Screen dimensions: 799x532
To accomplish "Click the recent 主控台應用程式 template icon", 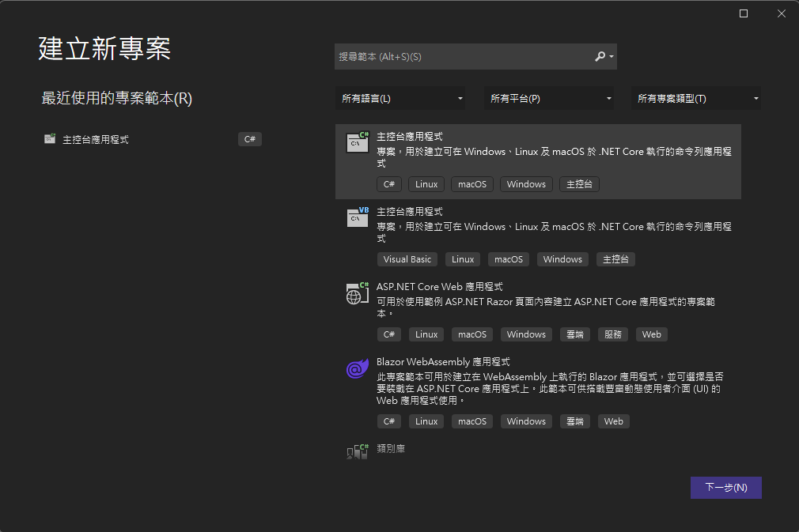I will click(x=49, y=138).
